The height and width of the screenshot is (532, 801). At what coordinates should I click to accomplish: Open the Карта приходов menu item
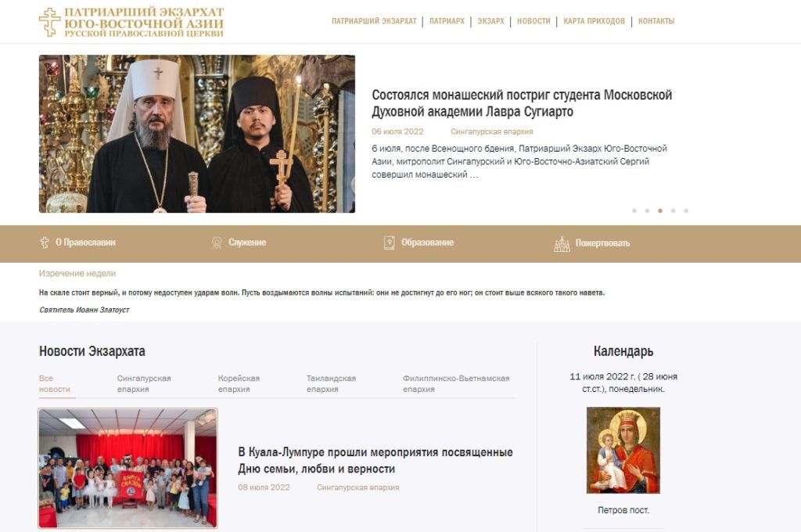click(x=594, y=21)
